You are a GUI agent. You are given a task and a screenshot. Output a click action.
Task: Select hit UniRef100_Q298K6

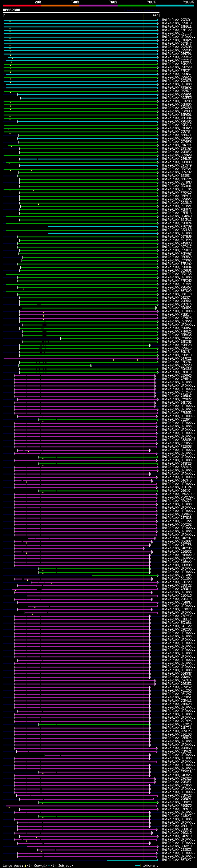pos(177,376)
